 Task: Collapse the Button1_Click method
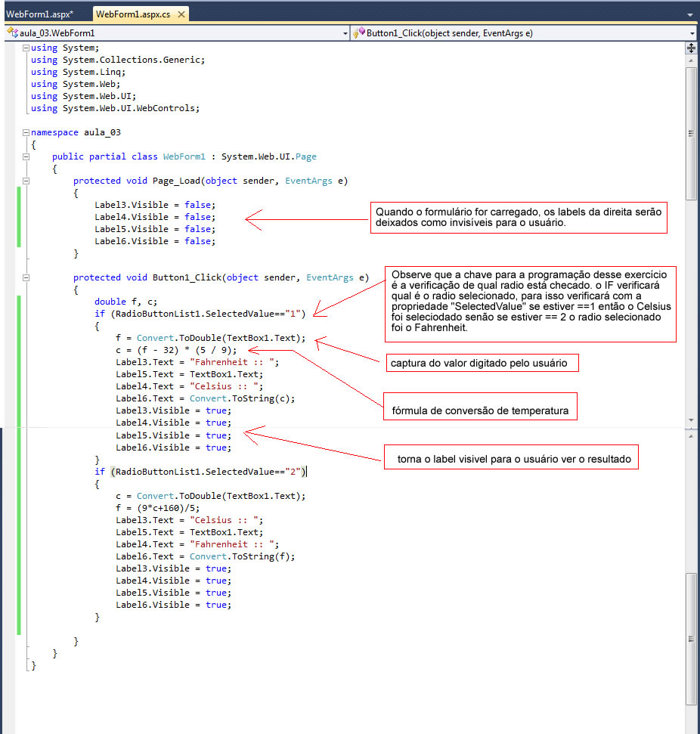pos(26,277)
